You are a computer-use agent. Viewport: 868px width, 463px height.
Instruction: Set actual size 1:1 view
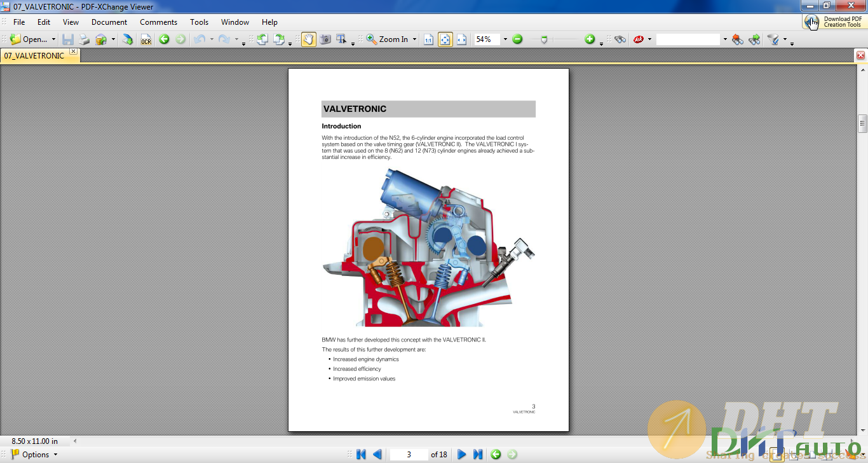pyautogui.click(x=429, y=39)
